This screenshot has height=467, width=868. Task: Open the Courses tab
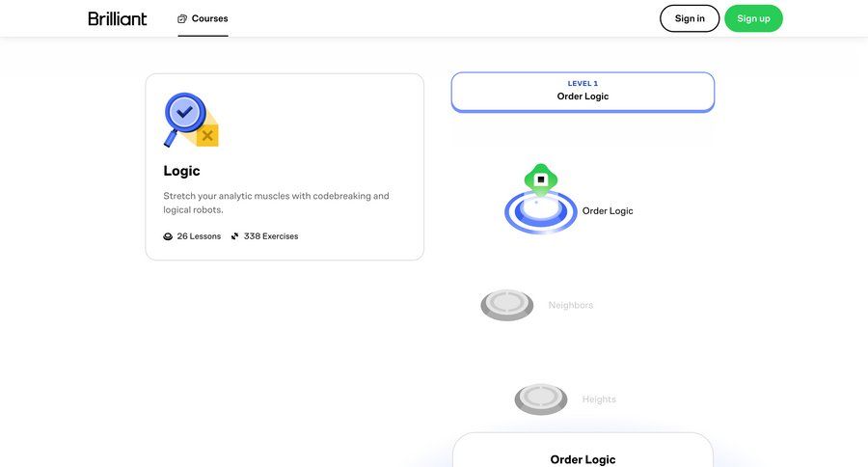pos(203,18)
